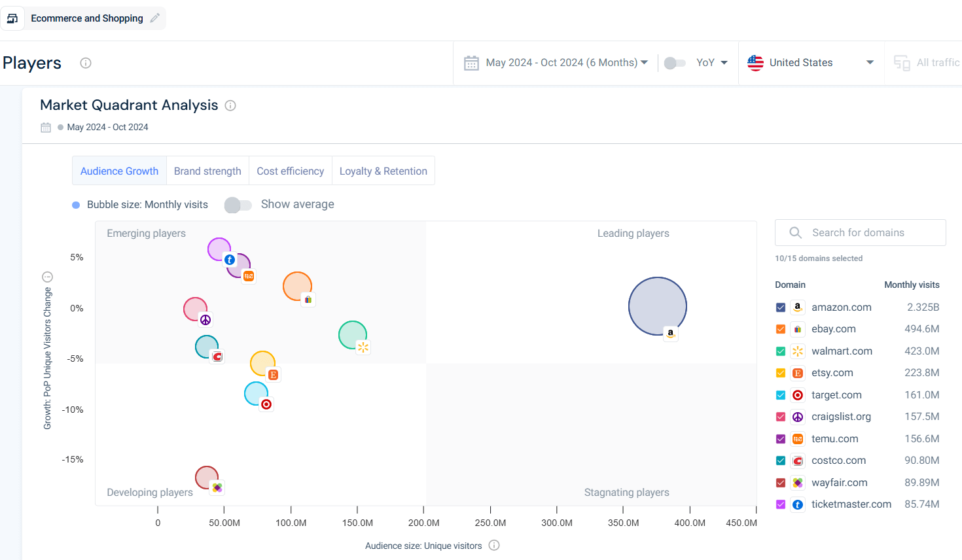Screen dimensions: 962x560
Task: Click info icon beside Market Quadrant Analysis
Action: click(230, 105)
